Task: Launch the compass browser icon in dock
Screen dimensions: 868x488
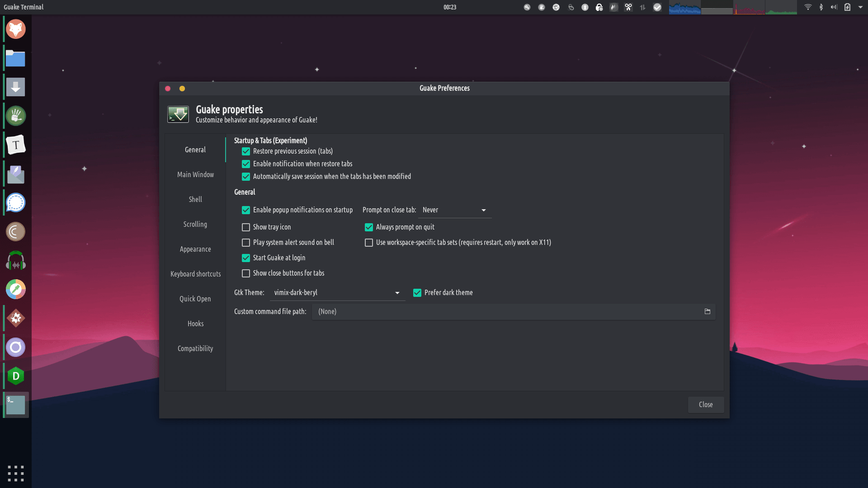Action: (x=16, y=290)
